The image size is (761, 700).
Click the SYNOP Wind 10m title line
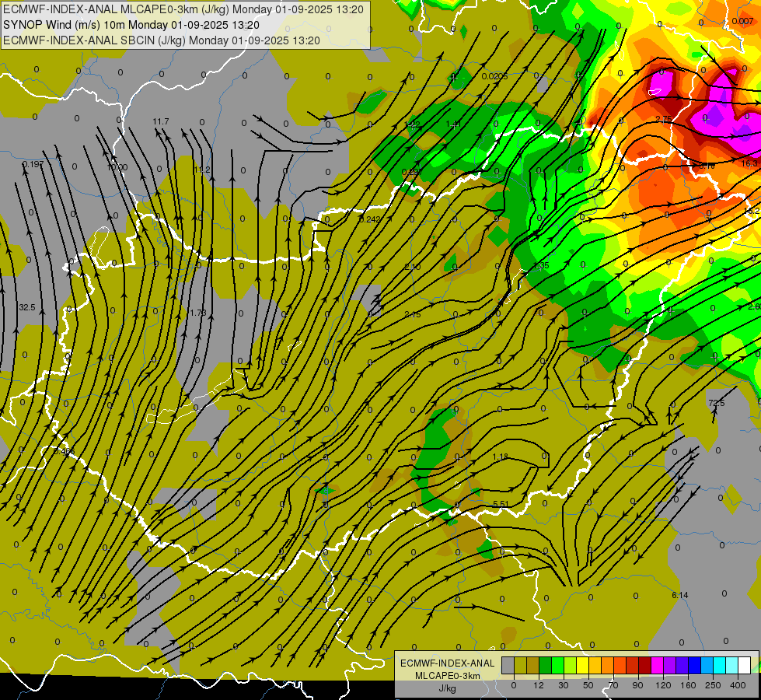[x=131, y=25]
